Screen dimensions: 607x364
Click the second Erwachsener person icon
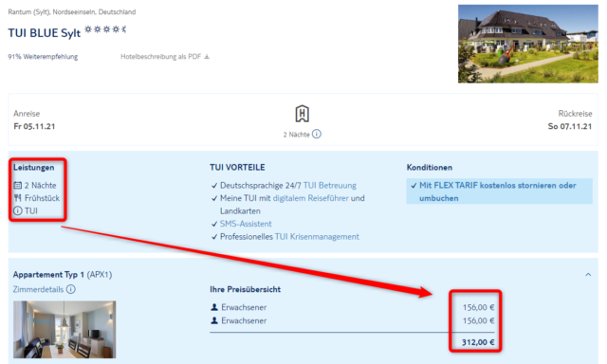[x=214, y=320]
